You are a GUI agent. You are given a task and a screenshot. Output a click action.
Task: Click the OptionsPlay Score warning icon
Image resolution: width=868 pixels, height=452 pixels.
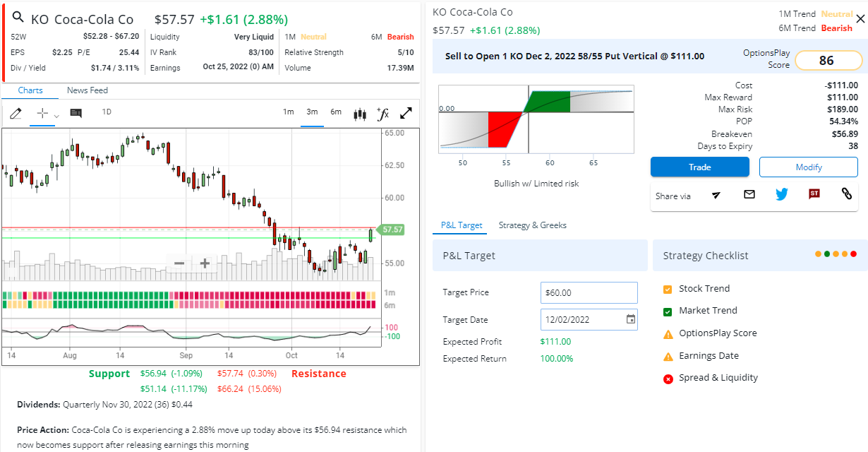click(x=668, y=334)
